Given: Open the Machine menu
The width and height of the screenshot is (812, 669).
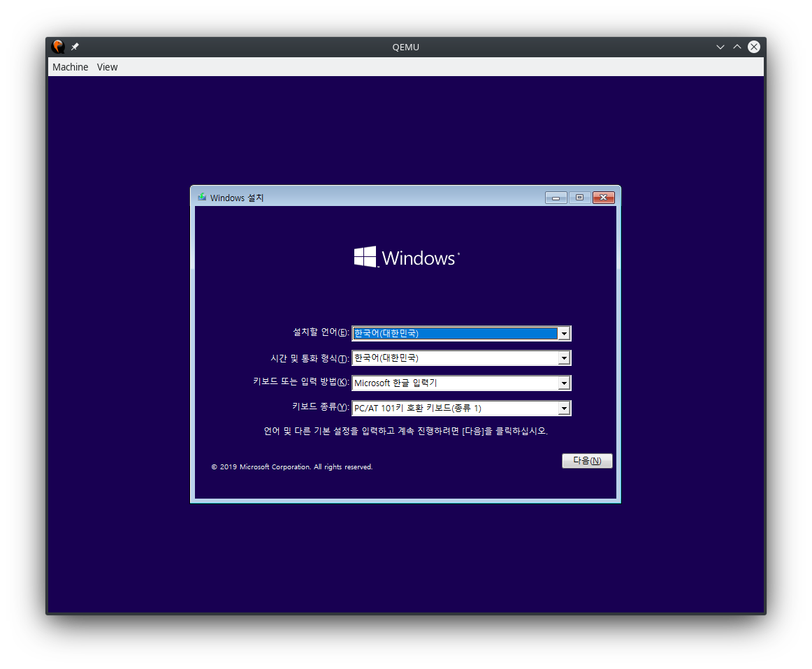Looking at the screenshot, I should [x=70, y=67].
